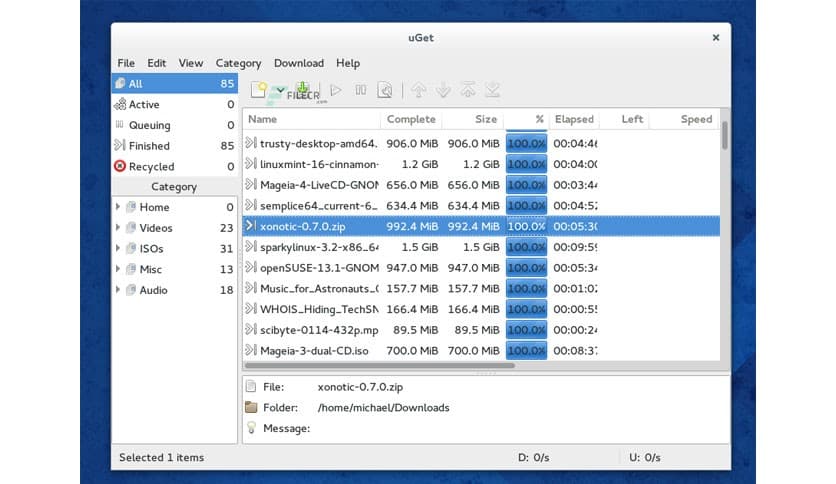
Task: Select the Audio category
Action: coord(174,291)
